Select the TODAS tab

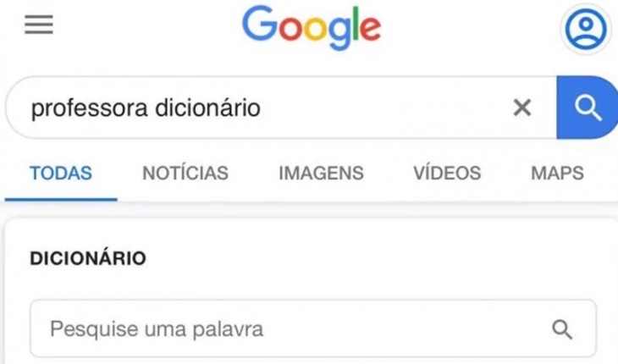tap(61, 174)
